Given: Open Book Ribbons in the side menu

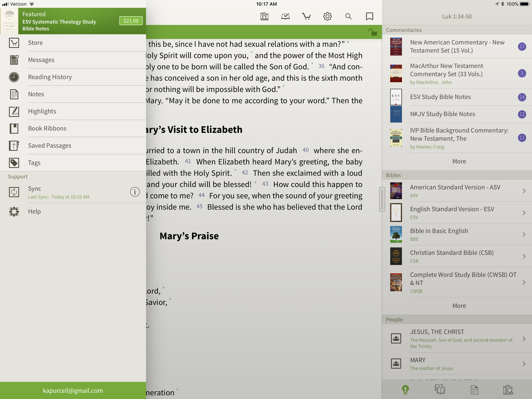Looking at the screenshot, I should click(x=73, y=128).
